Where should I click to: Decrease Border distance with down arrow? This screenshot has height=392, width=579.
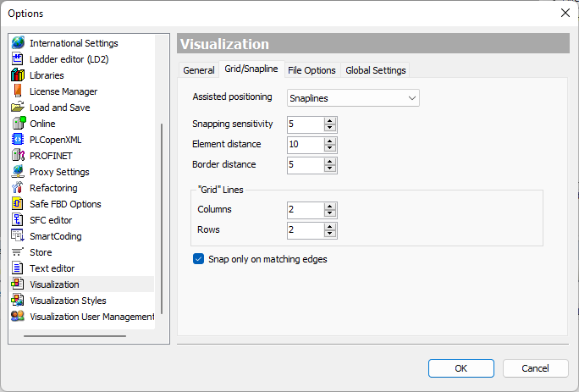330,168
